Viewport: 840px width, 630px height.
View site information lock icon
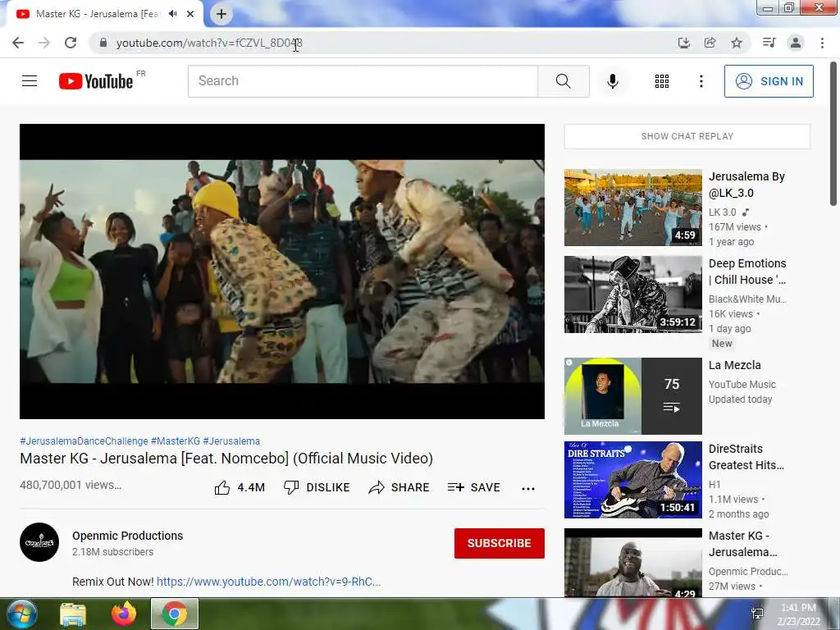[x=103, y=43]
